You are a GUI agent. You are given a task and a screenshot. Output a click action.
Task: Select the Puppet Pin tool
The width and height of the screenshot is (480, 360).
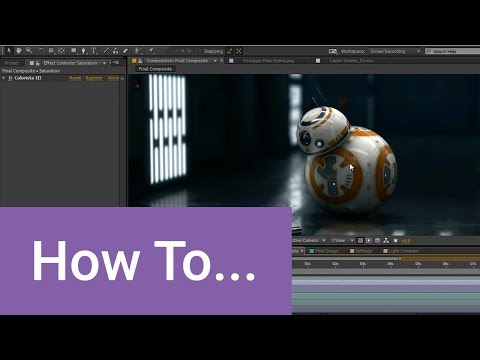[151, 51]
